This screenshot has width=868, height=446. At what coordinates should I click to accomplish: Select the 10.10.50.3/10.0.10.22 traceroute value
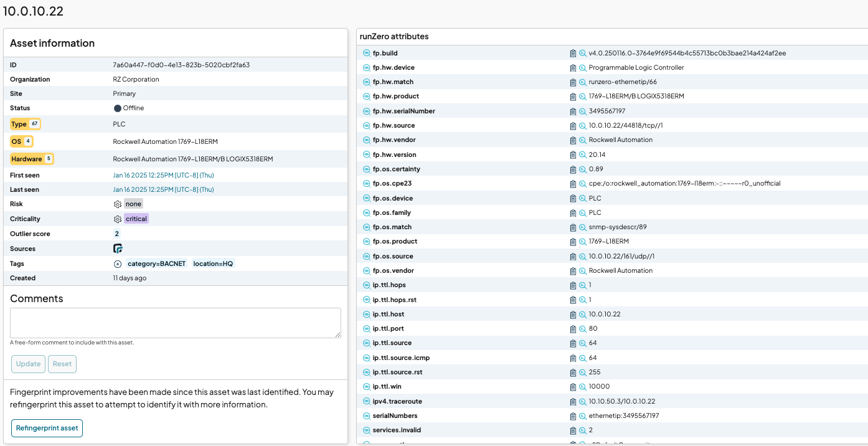622,402
